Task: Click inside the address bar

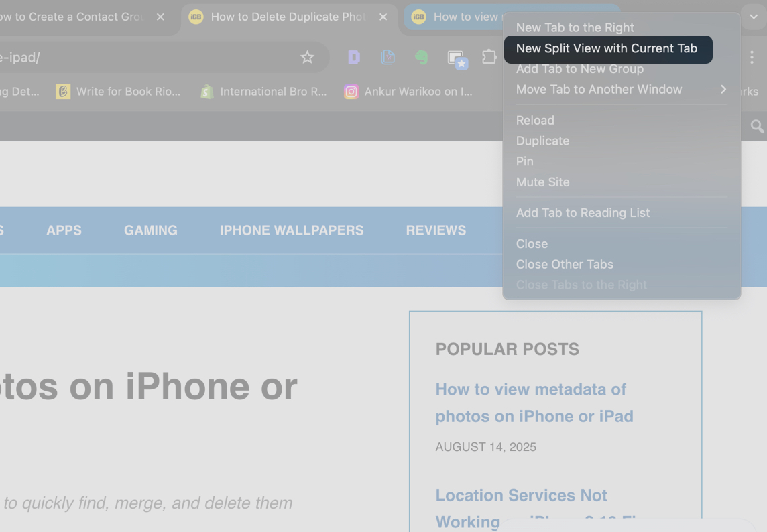Action: tap(134, 58)
